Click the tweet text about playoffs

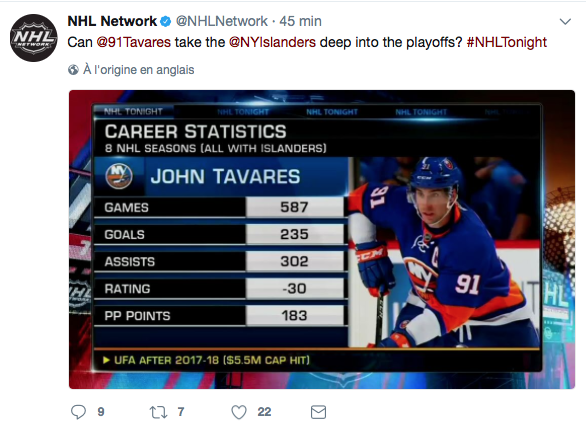tap(307, 42)
